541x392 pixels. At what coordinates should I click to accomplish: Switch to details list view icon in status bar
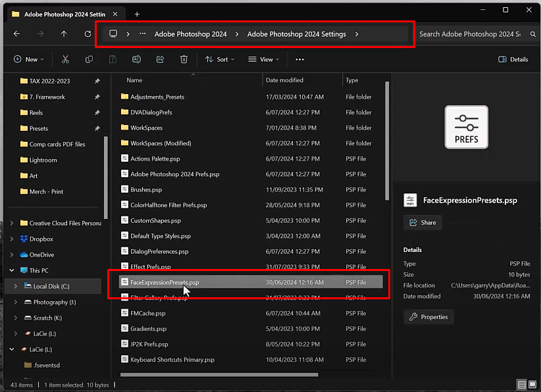(x=522, y=384)
